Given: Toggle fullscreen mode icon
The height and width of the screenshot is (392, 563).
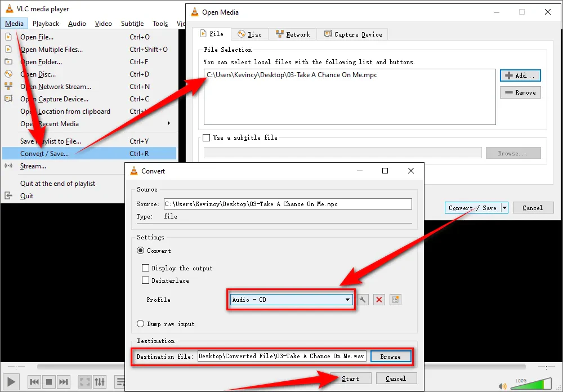Looking at the screenshot, I should click(85, 381).
